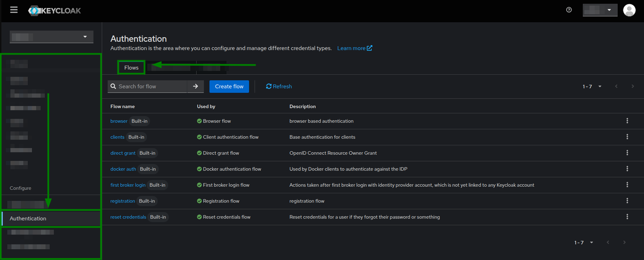Click the Refresh icon above the flow list
This screenshot has height=260, width=644.
tap(278, 86)
